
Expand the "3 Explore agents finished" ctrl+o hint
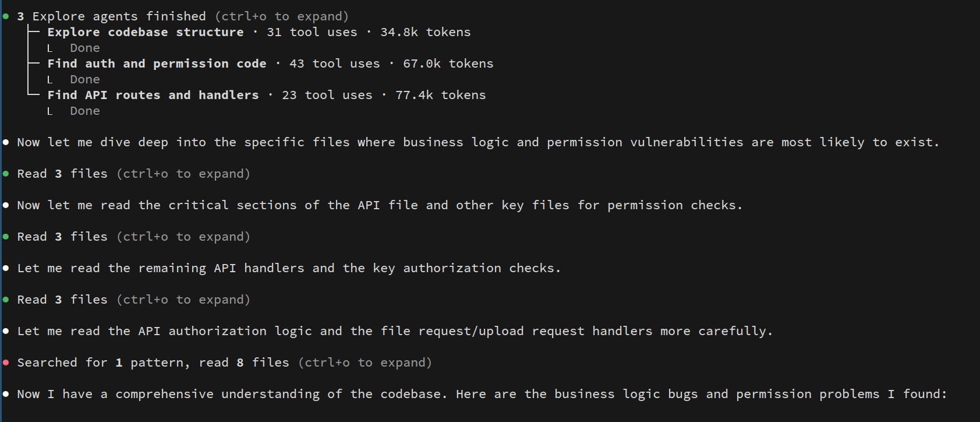click(x=281, y=16)
